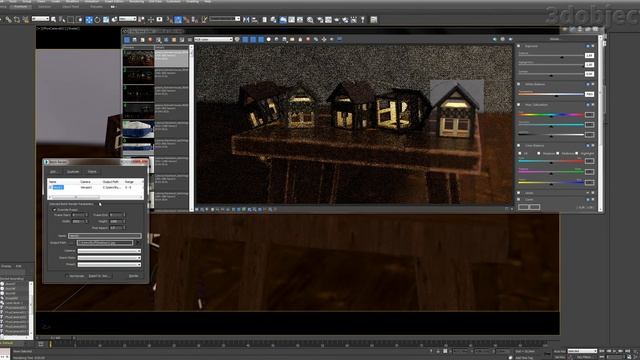
Task: Select the first render history thumbnail
Action: [138, 58]
